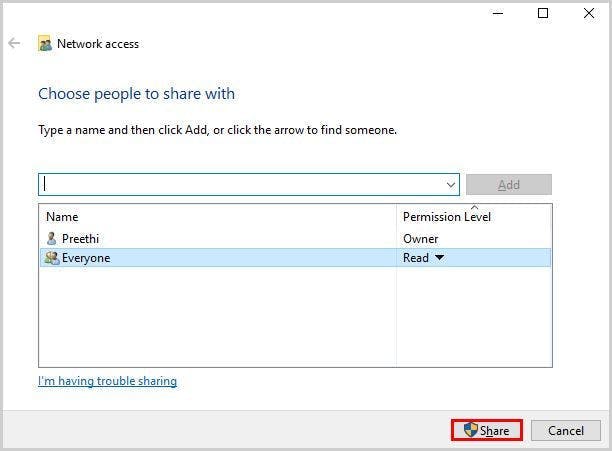Screen dimensions: 612x451
Task: Click the Everyone group icon
Action: (52, 258)
